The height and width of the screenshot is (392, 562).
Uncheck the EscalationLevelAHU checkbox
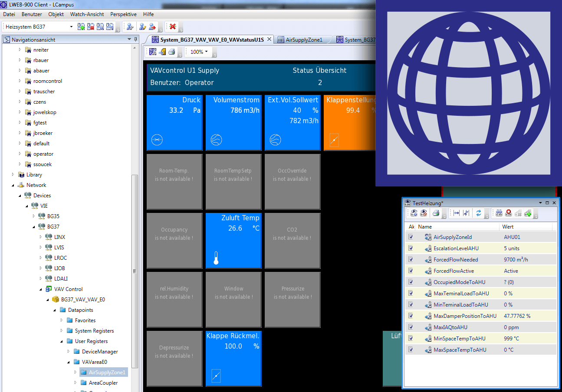(411, 248)
